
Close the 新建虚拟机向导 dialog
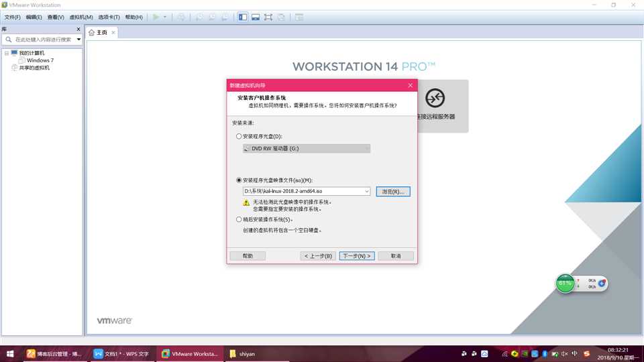point(411,85)
